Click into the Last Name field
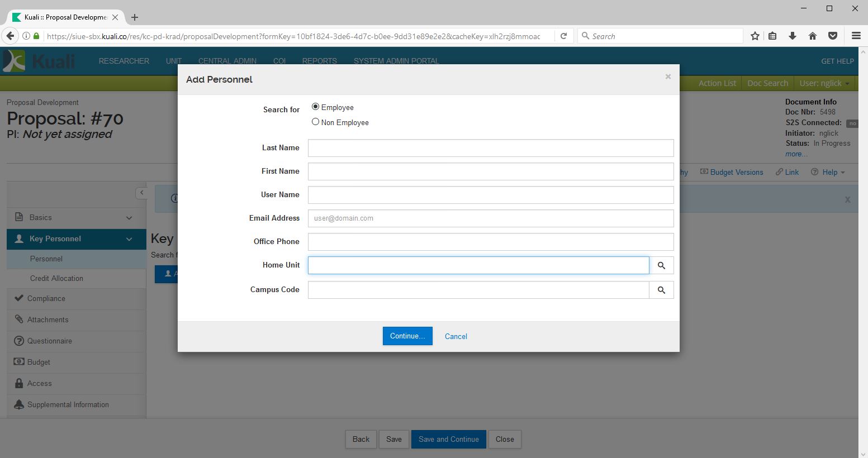This screenshot has height=458, width=868. (490, 148)
